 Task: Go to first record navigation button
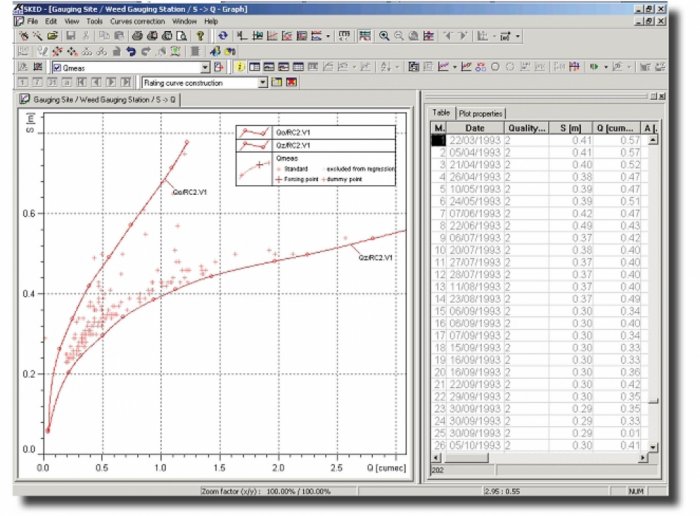tap(82, 82)
